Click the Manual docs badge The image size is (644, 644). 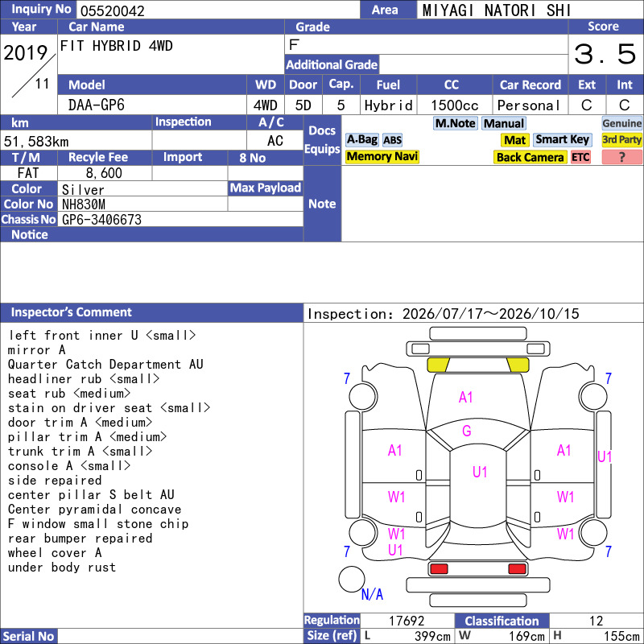click(x=504, y=123)
